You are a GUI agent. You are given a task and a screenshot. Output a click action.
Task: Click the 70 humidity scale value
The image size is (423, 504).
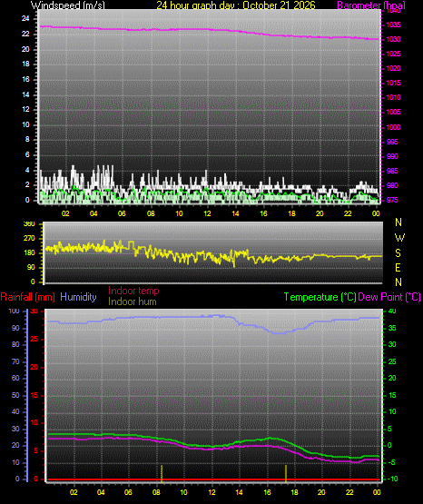pos(15,361)
